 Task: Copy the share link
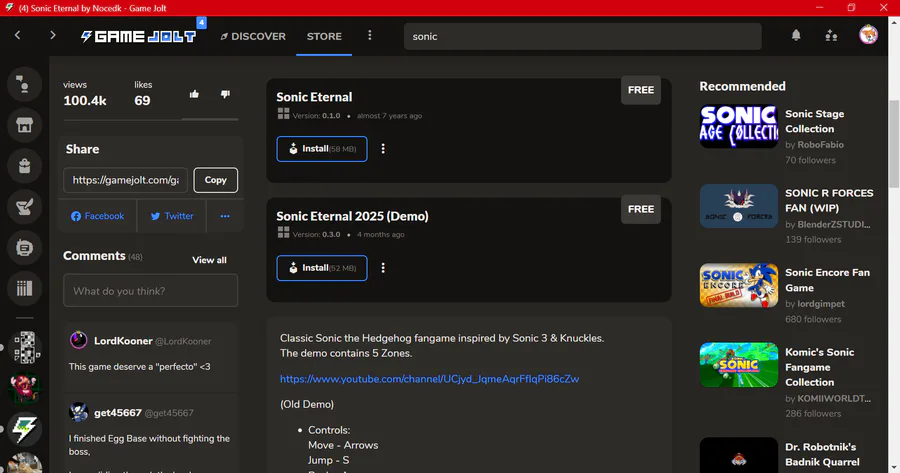pyautogui.click(x=216, y=180)
